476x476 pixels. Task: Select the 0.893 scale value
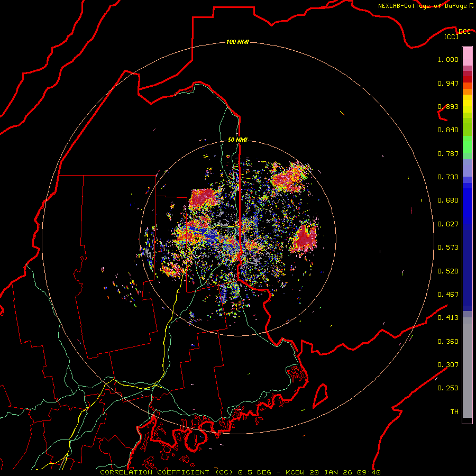pyautogui.click(x=448, y=106)
